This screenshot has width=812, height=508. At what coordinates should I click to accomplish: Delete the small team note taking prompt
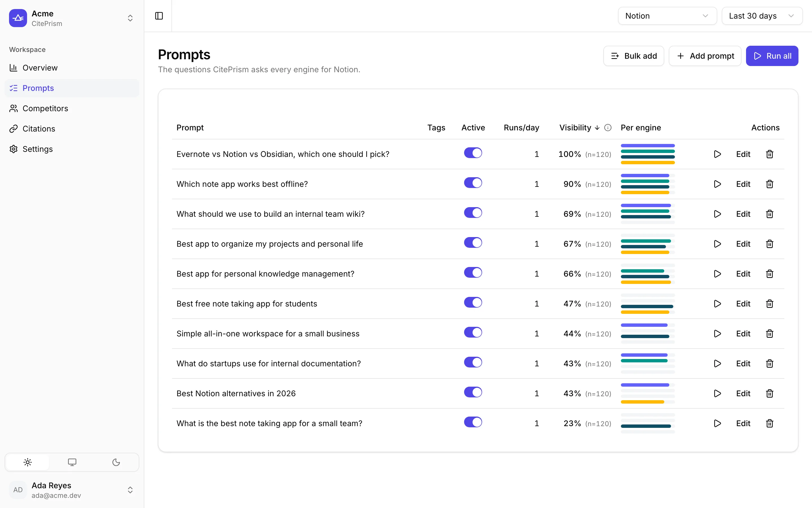pos(769,423)
